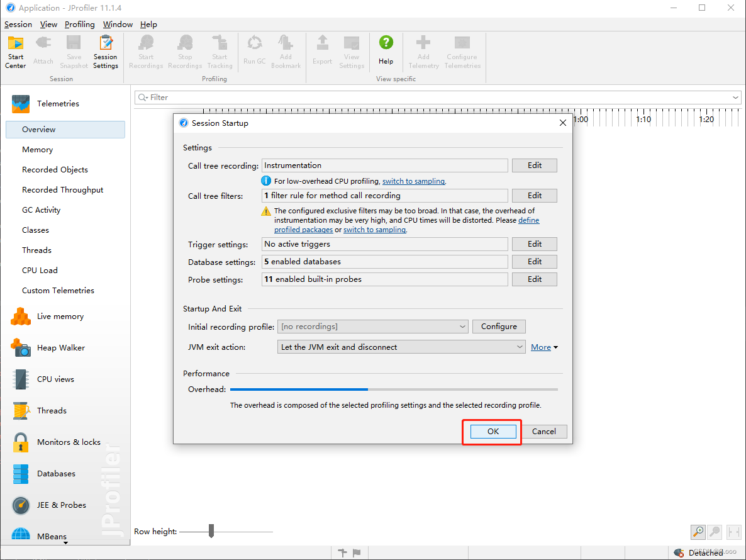Confirm Session Startup with OK
The image size is (746, 560).
tap(493, 432)
